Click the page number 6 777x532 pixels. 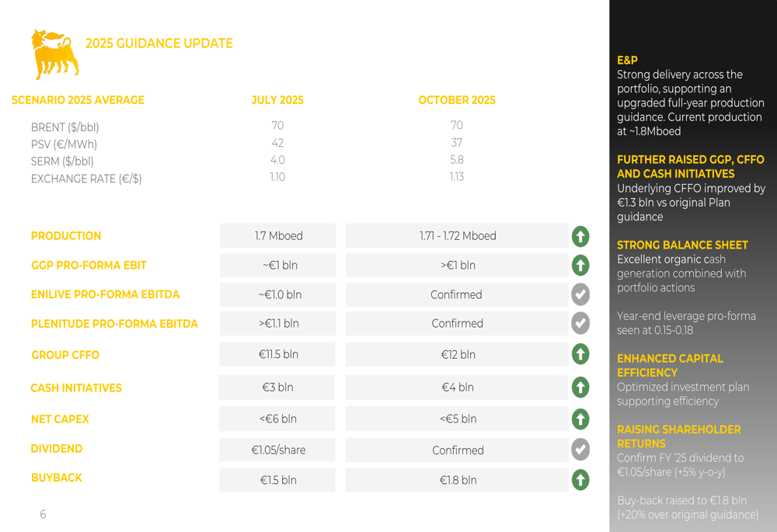pos(43,514)
